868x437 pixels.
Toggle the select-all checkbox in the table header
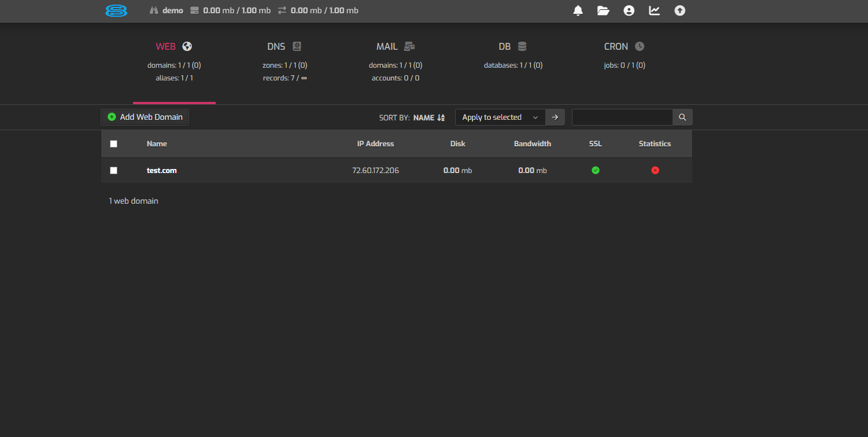[x=113, y=144]
